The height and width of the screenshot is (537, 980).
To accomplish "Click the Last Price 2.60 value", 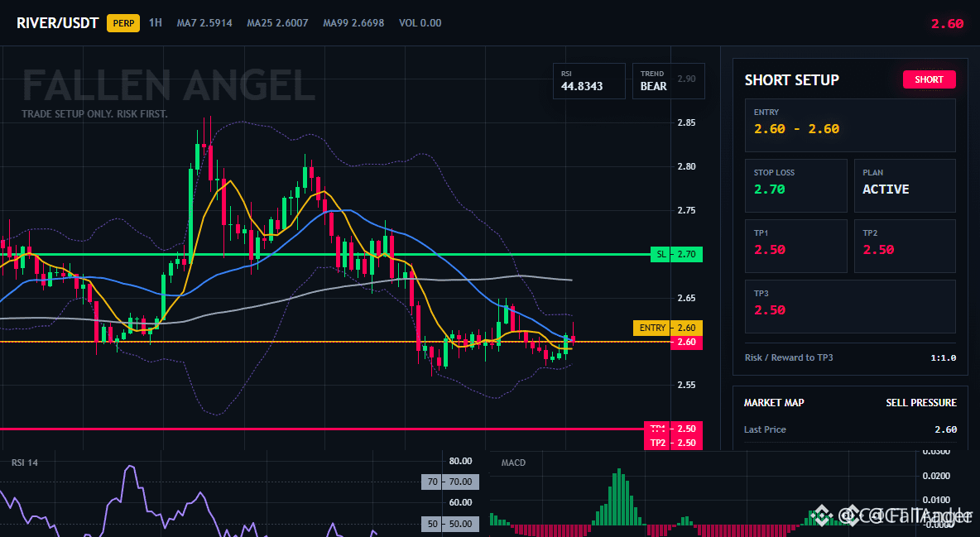I will [x=945, y=429].
